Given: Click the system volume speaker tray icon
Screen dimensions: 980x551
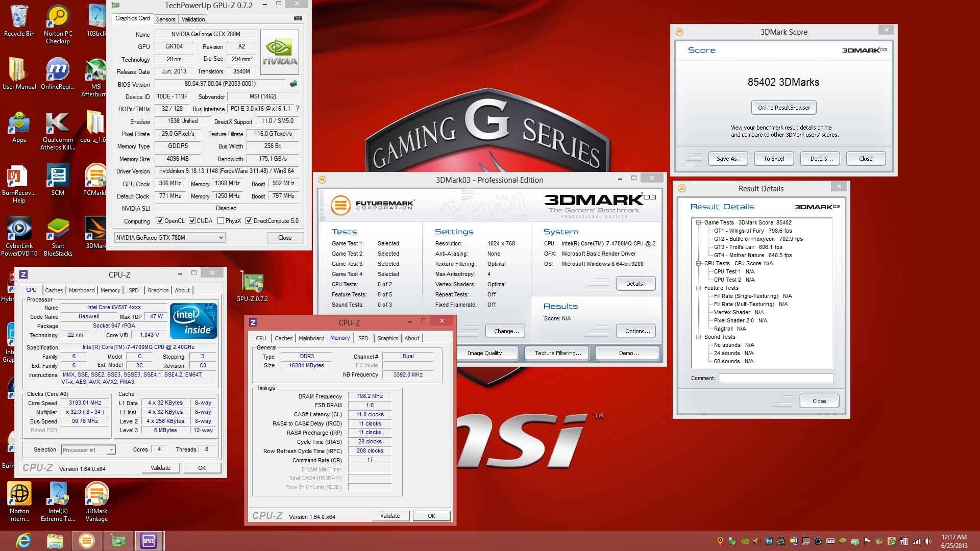Looking at the screenshot, I should [928, 541].
